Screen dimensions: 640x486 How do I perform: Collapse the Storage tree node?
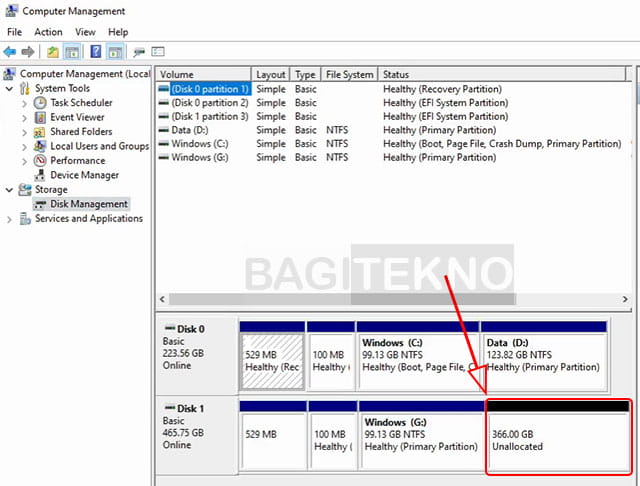[9, 190]
